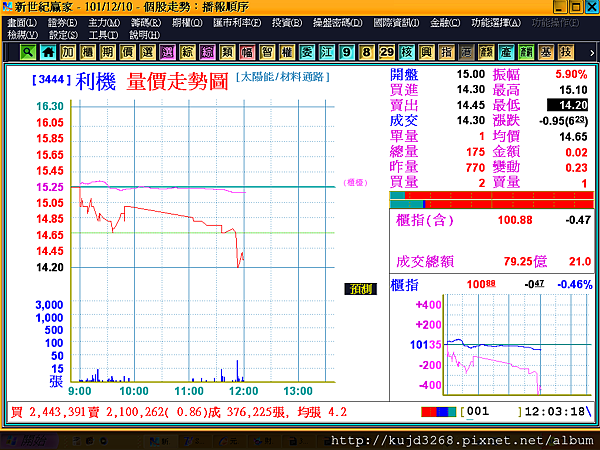This screenshot has height=450, width=600.
Task: Click the 期 futures toolbar icon
Action: [x=108, y=52]
